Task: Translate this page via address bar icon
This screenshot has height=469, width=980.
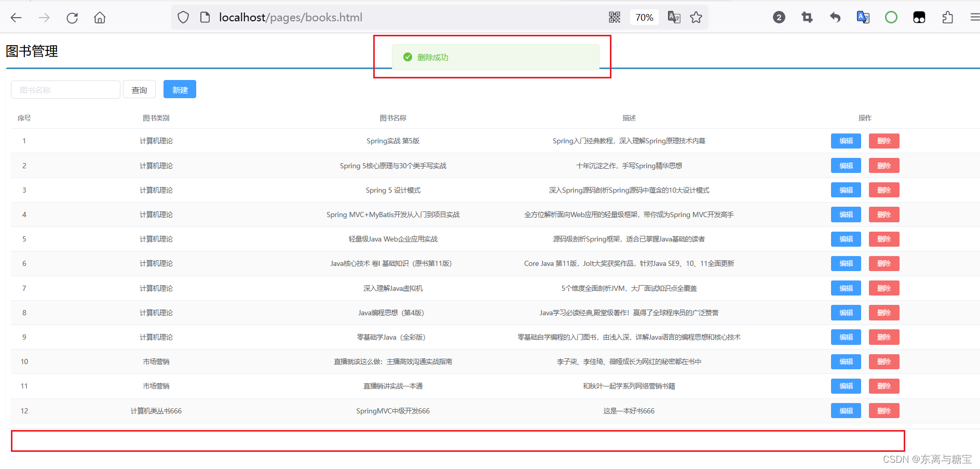Action: tap(674, 18)
